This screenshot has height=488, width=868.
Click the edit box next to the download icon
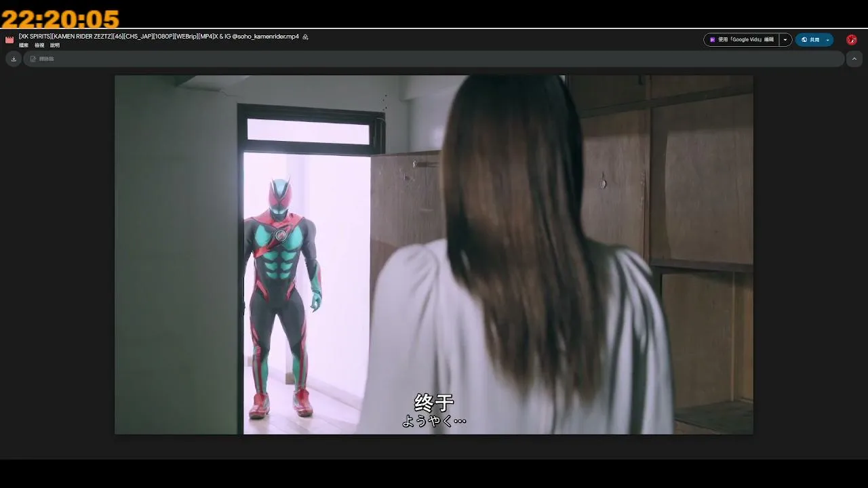[x=434, y=59]
